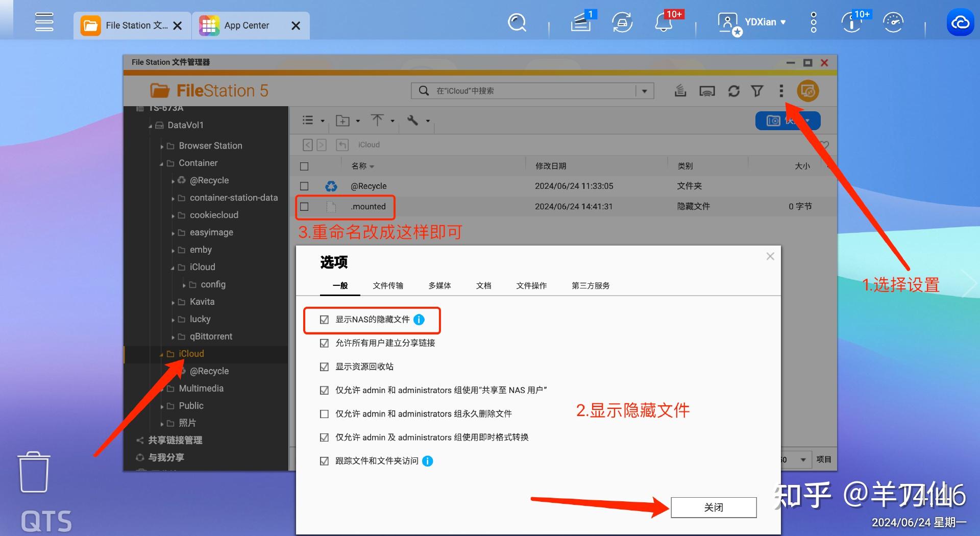Click the iCloud search input field
This screenshot has height=536, width=980.
click(x=531, y=91)
